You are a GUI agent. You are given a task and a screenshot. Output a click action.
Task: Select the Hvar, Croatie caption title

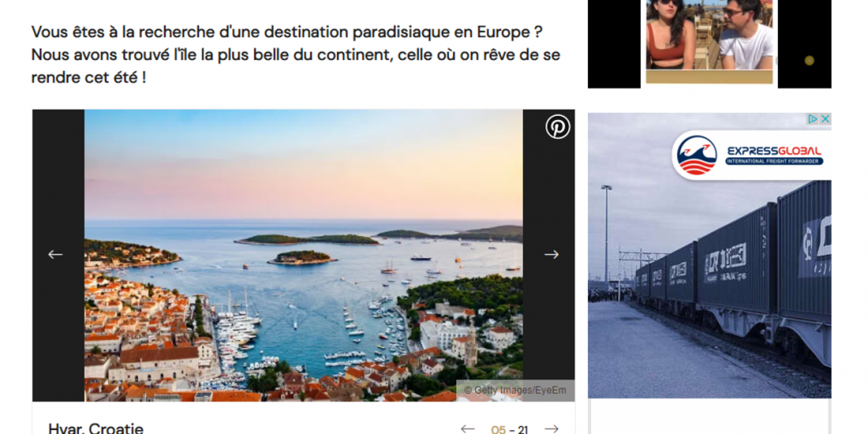tap(95, 428)
